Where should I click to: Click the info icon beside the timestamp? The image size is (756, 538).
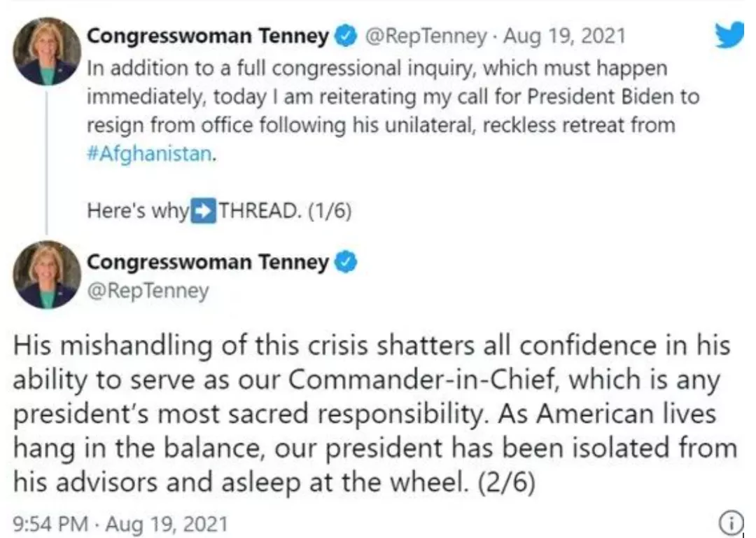coord(731,522)
